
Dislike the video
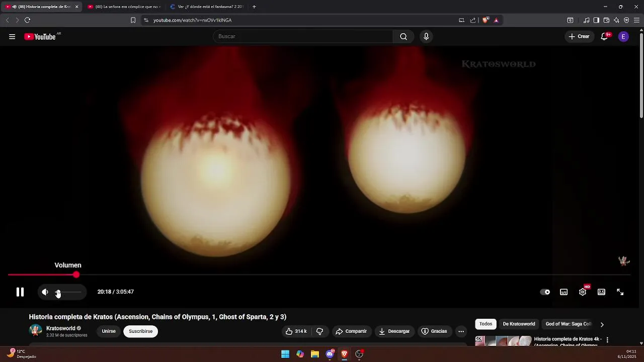[319, 331]
